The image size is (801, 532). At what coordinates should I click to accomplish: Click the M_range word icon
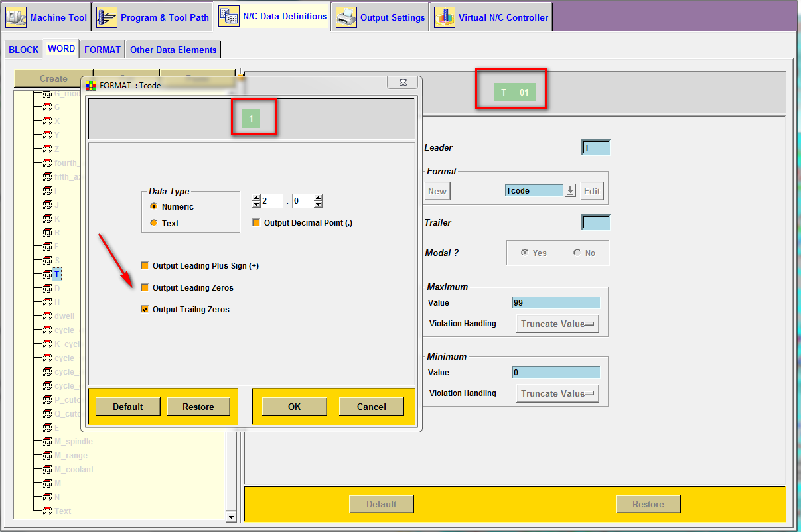pyautogui.click(x=47, y=456)
